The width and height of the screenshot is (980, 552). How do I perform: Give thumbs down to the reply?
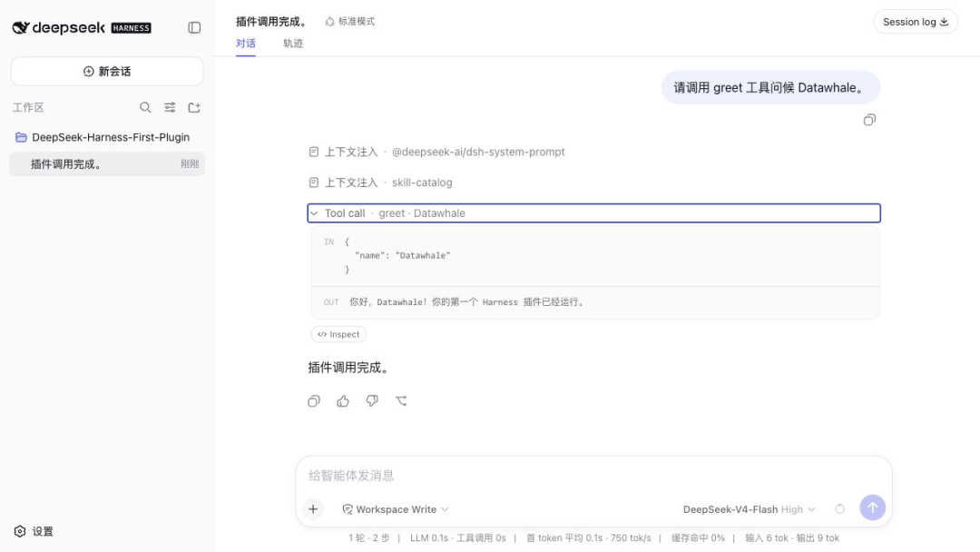372,401
